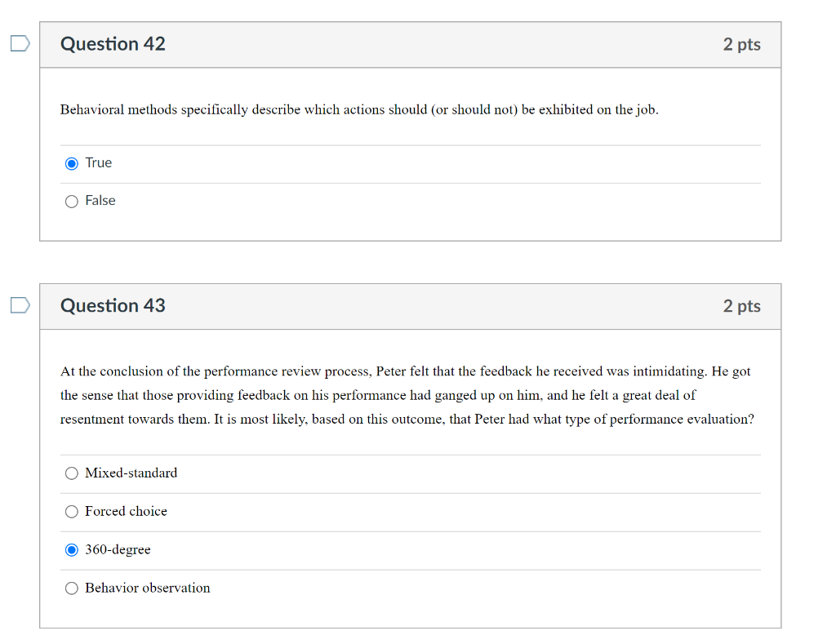
Task: Click the Mixed-standard answer label
Action: tap(131, 473)
